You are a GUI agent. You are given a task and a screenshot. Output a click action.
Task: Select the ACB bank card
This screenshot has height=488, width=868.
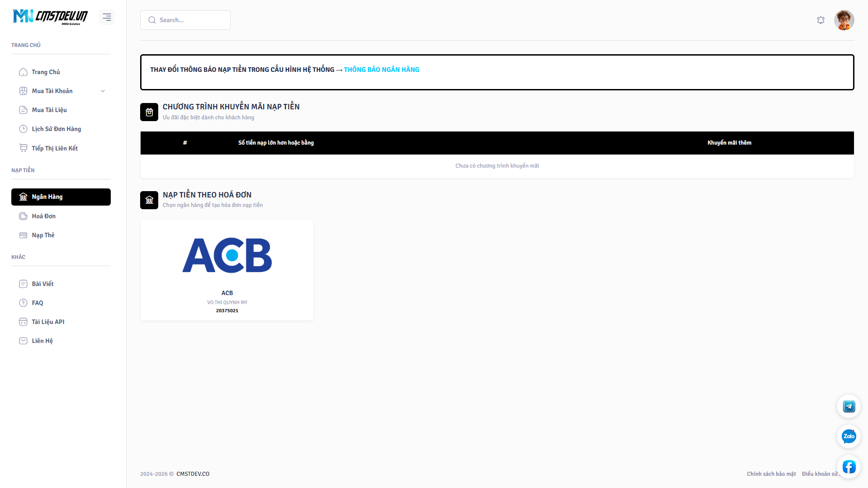point(227,270)
